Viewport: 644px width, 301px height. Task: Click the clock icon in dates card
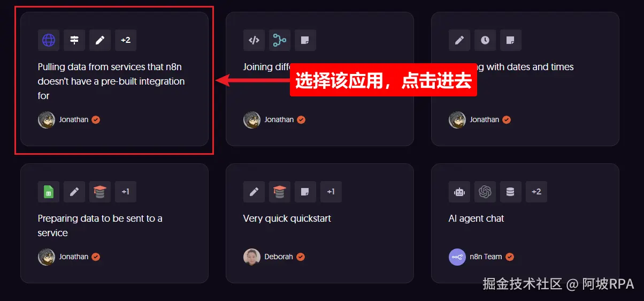485,40
